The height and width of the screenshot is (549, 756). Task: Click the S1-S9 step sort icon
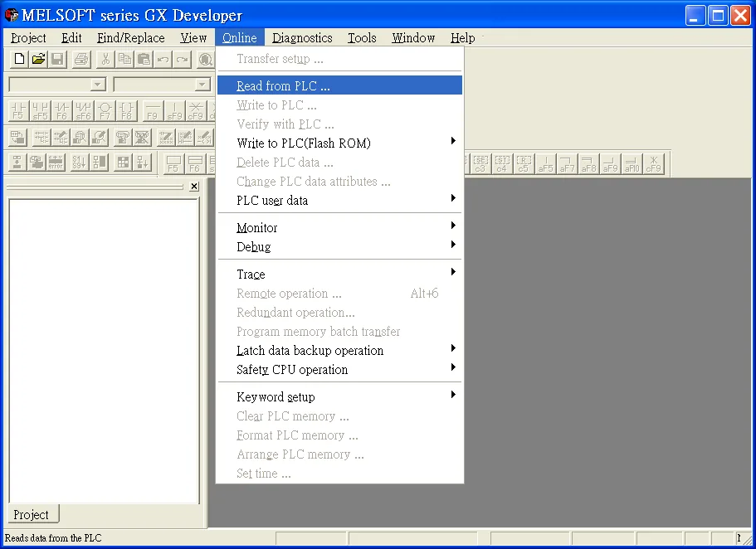[x=79, y=162]
